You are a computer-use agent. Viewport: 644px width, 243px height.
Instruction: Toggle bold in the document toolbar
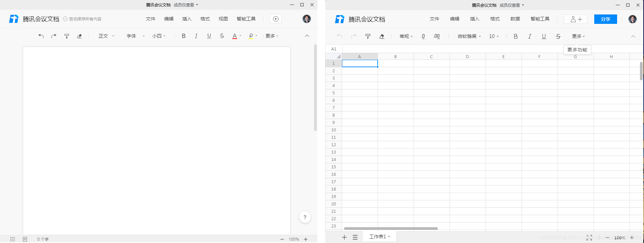tap(184, 36)
